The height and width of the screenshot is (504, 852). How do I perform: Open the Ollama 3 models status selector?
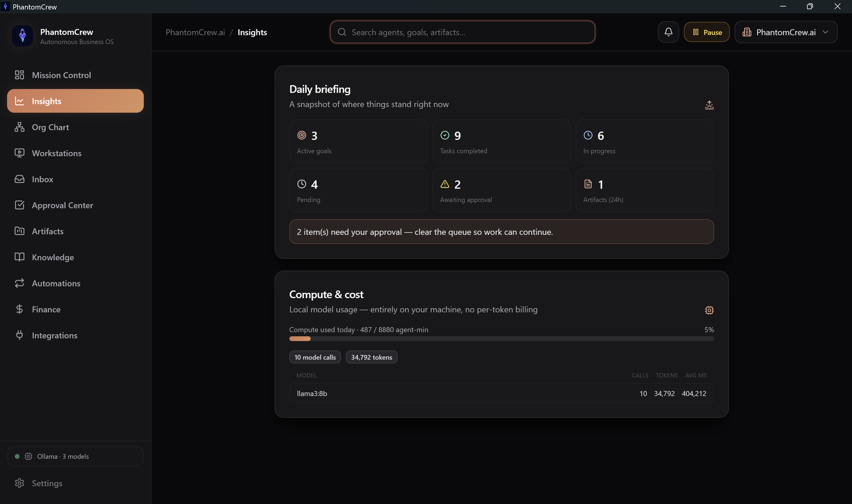click(75, 456)
